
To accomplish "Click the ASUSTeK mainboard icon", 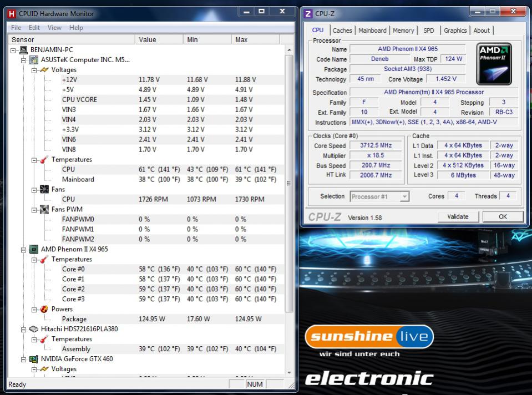I will [34, 60].
